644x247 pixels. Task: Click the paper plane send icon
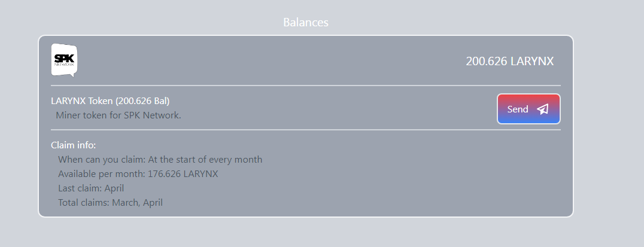point(543,109)
